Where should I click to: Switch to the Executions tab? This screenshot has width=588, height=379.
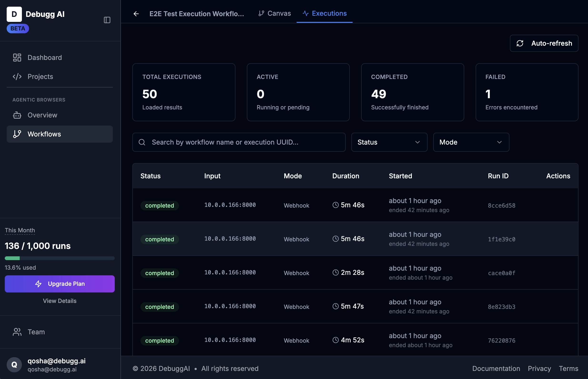(324, 13)
